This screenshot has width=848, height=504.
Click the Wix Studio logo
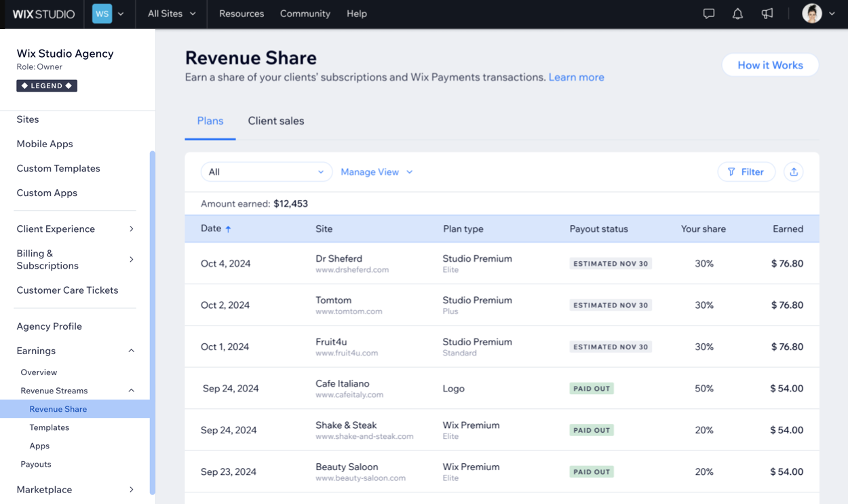coord(43,14)
